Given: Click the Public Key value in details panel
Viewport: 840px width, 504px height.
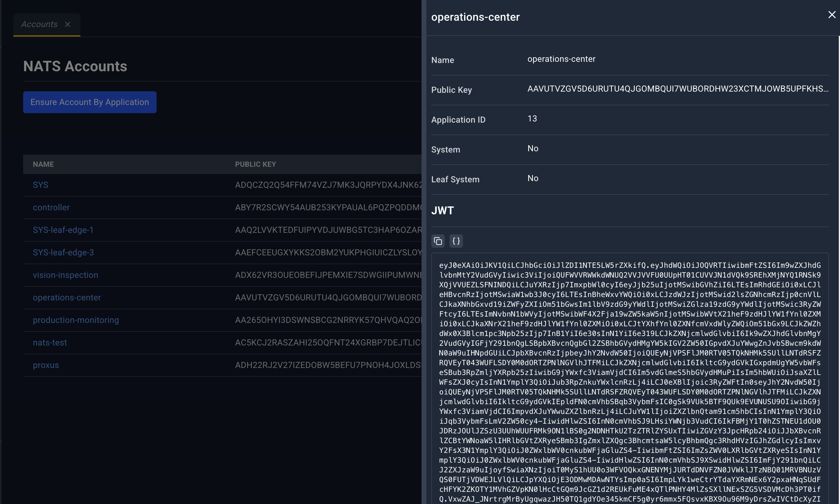Looking at the screenshot, I should [x=678, y=89].
